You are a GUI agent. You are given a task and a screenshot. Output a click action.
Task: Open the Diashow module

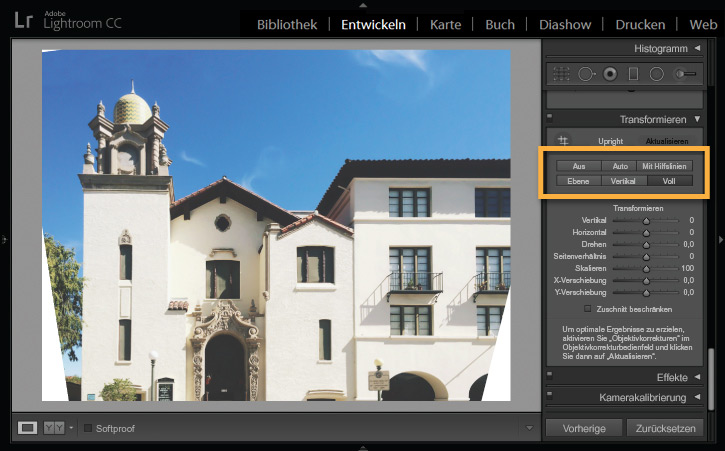(565, 25)
